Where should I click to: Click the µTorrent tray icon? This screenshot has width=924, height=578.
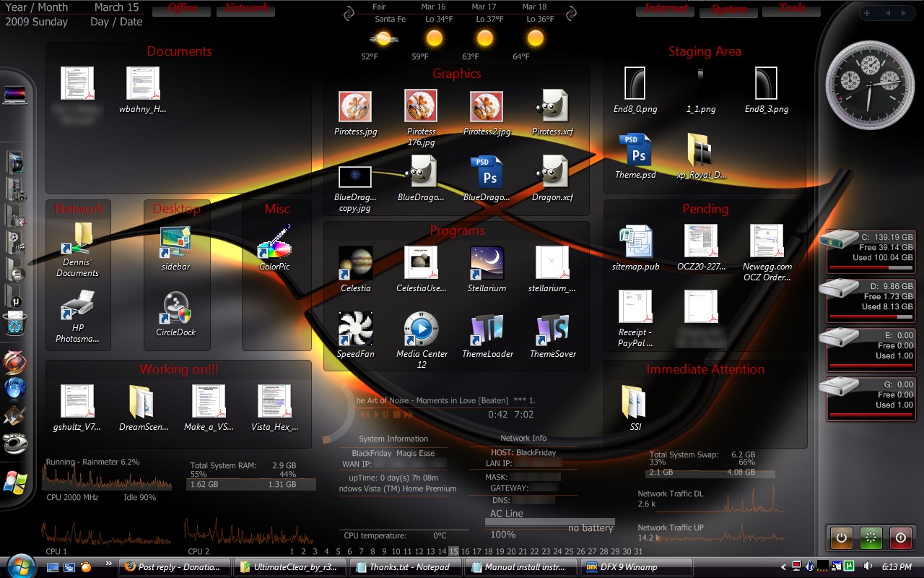coord(850,566)
